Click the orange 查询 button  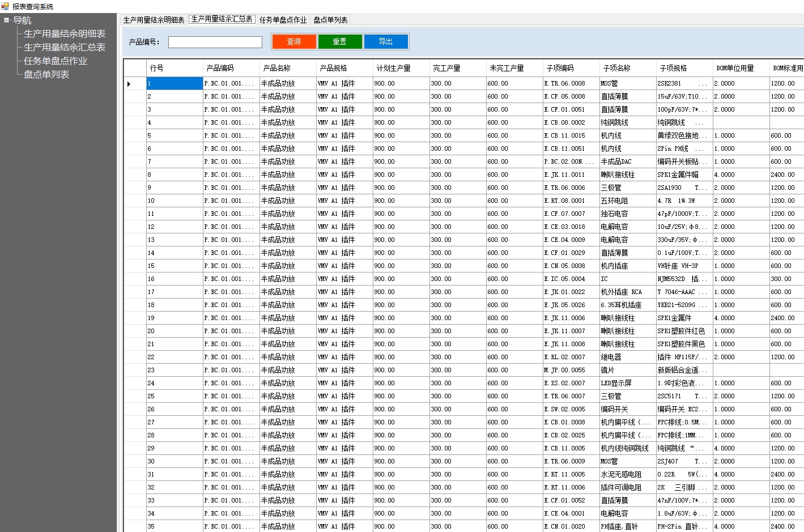[x=293, y=42]
